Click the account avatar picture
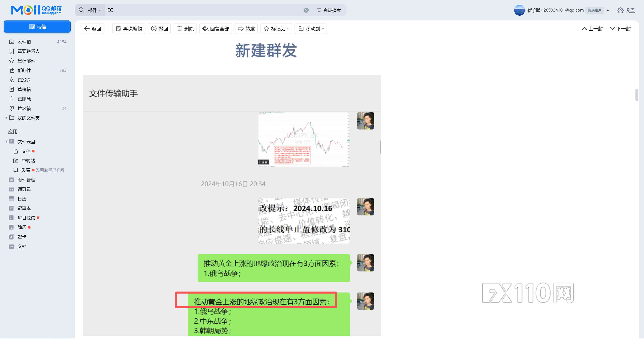This screenshot has width=644, height=339. pos(519,10)
